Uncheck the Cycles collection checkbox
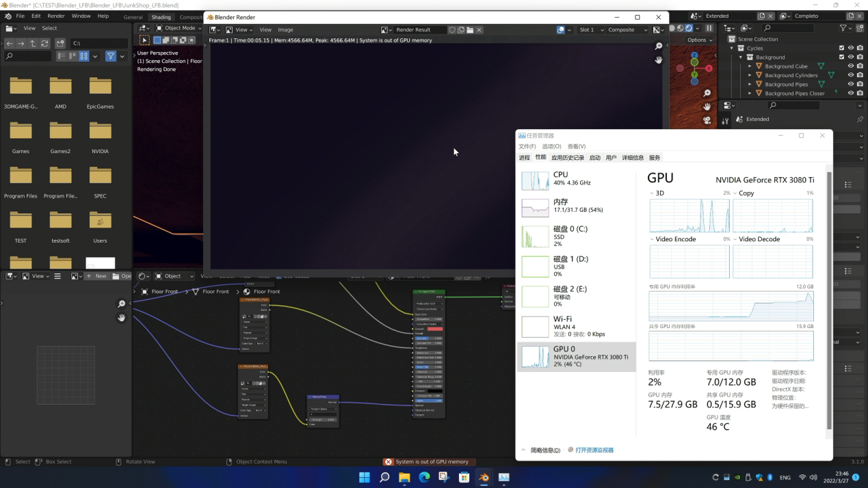 841,48
